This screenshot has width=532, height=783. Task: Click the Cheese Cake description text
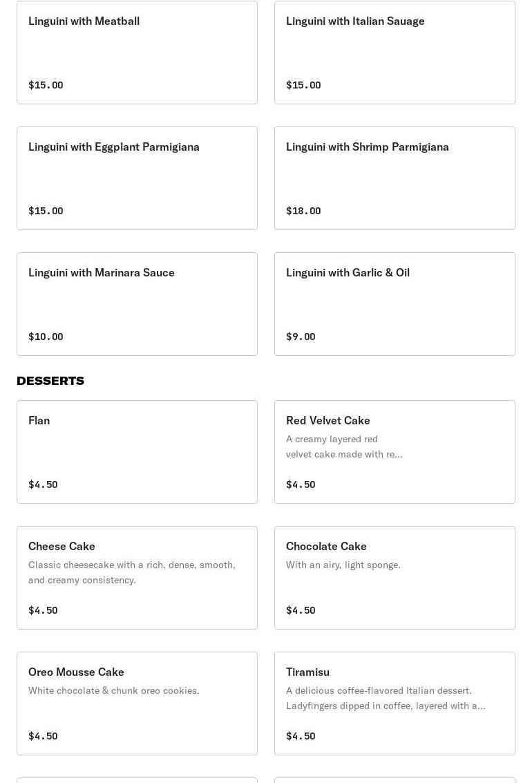coord(131,572)
